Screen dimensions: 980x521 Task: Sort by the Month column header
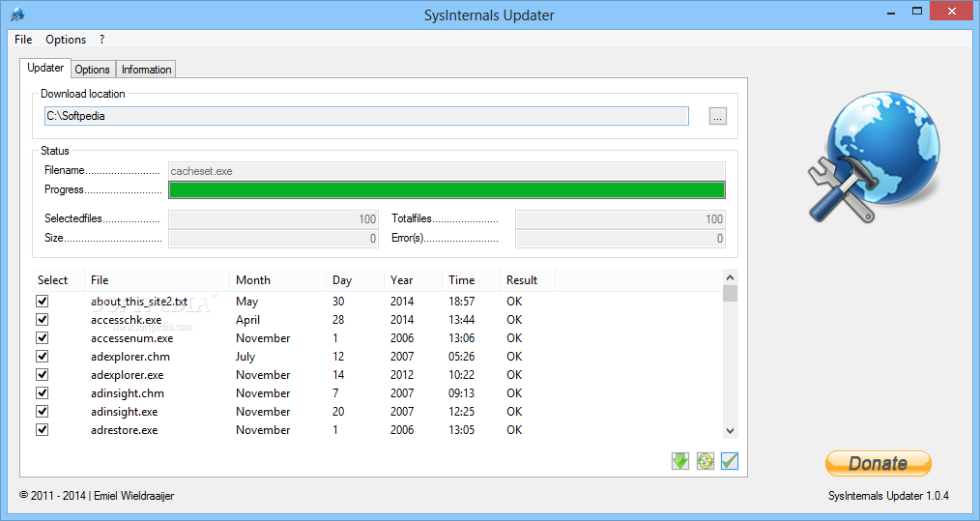(278, 280)
